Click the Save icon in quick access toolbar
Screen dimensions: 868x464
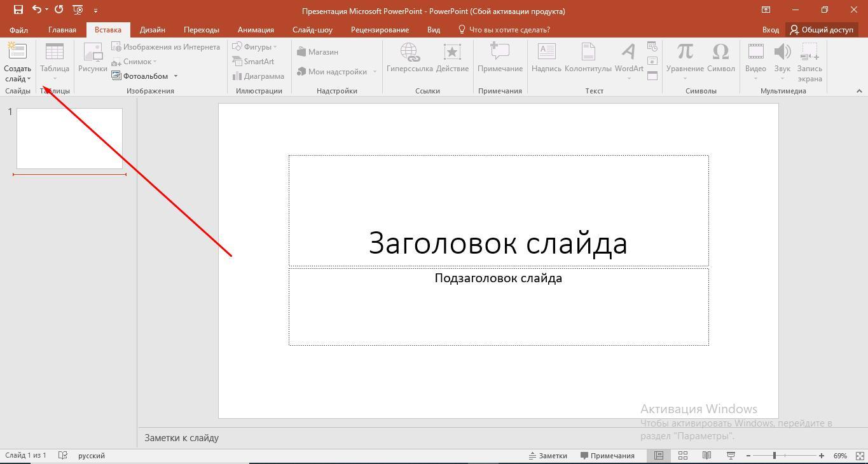click(x=18, y=10)
